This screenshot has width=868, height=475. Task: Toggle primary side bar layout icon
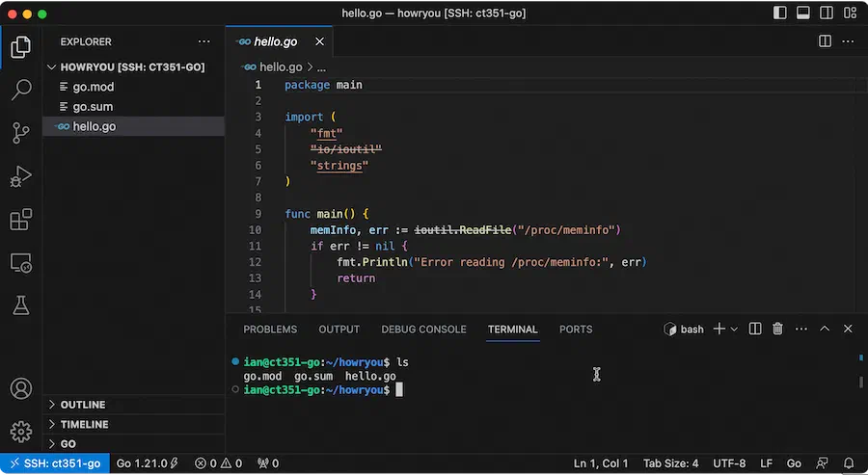(779, 13)
